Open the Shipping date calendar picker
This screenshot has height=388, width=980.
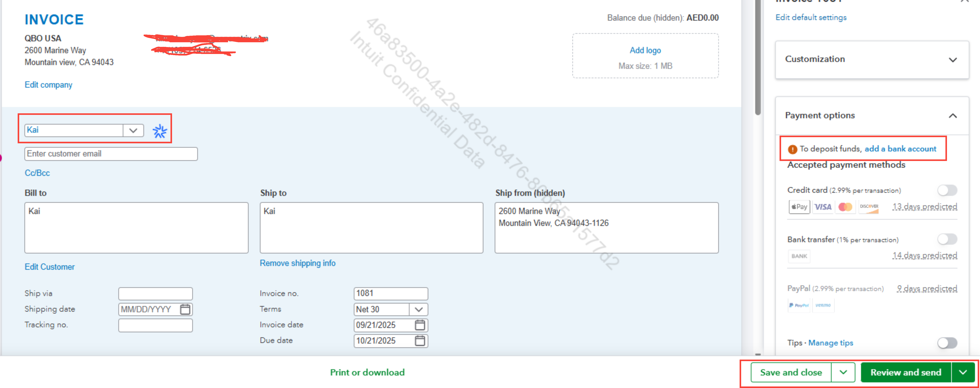point(185,309)
